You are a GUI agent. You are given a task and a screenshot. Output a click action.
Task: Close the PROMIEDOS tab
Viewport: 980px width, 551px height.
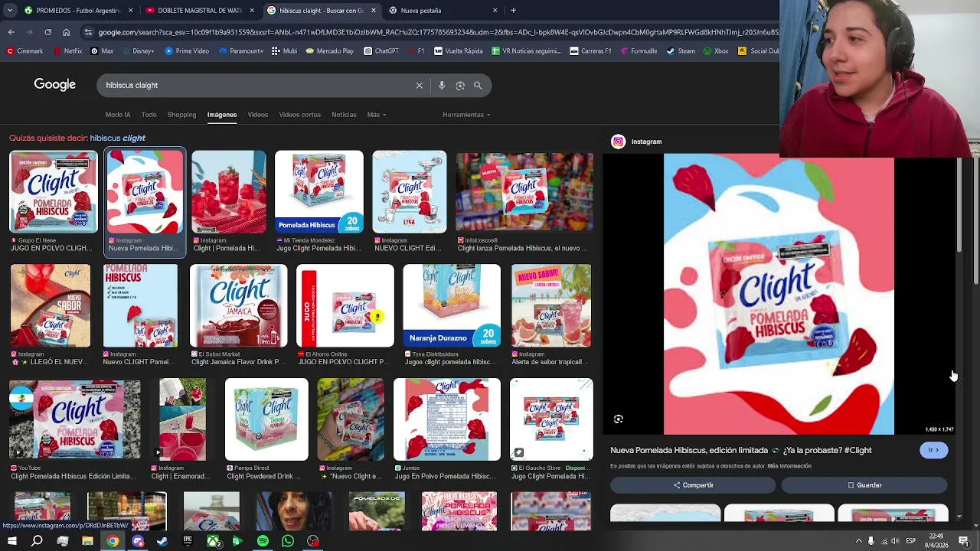[131, 11]
